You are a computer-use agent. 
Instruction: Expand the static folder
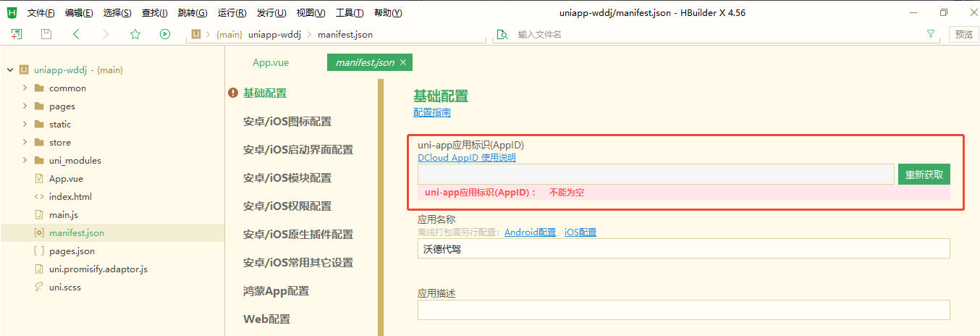(25, 125)
